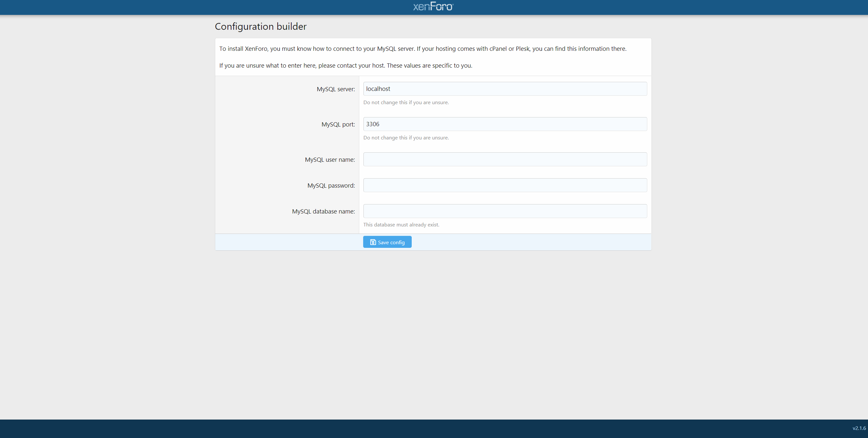Click the floppy disk icon on Save config
Viewport: 868px width, 438px height.
click(373, 242)
